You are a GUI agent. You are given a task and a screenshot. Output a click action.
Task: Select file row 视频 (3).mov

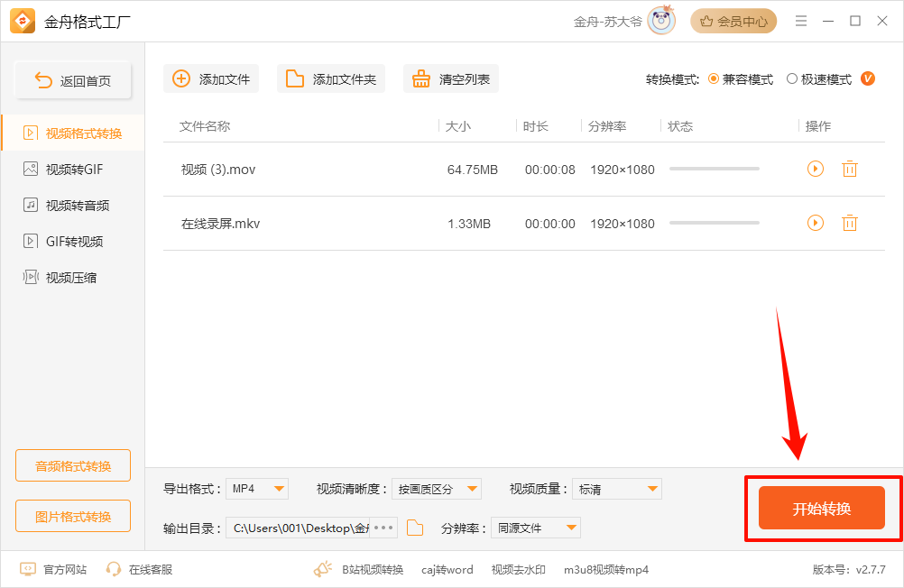[523, 170]
